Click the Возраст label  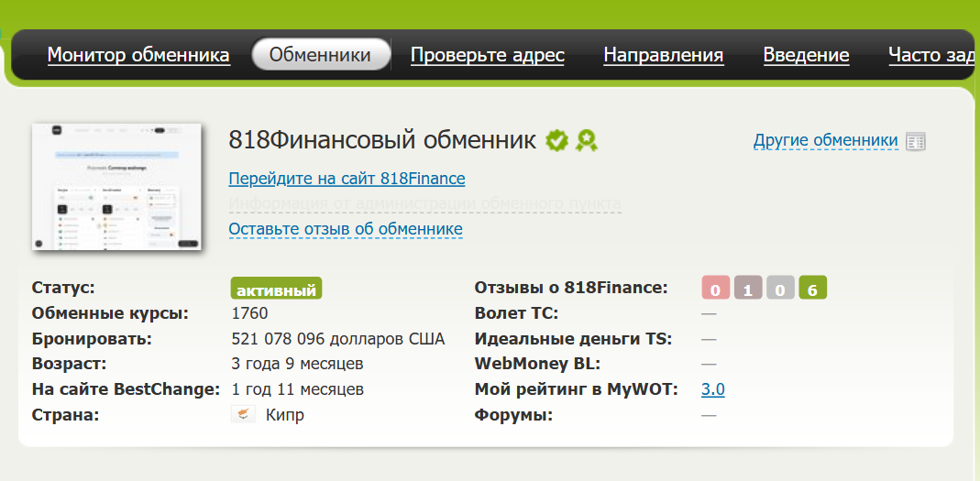[x=70, y=364]
